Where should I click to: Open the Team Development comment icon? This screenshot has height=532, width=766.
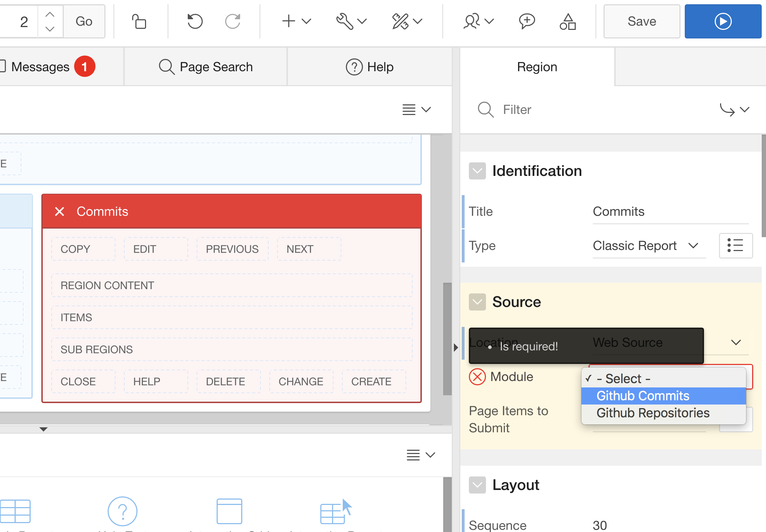tap(527, 22)
